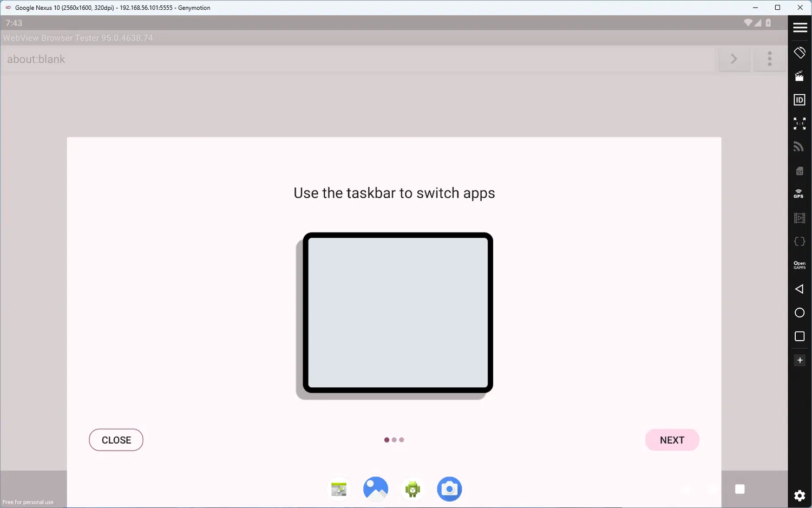The width and height of the screenshot is (812, 508).
Task: Click the film strip icon in sidebar
Action: click(800, 218)
